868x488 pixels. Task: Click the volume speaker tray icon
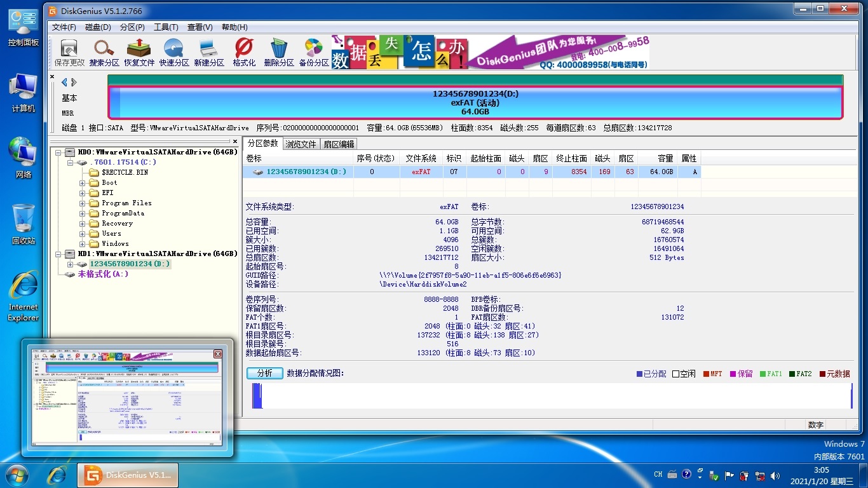pyautogui.click(x=775, y=475)
